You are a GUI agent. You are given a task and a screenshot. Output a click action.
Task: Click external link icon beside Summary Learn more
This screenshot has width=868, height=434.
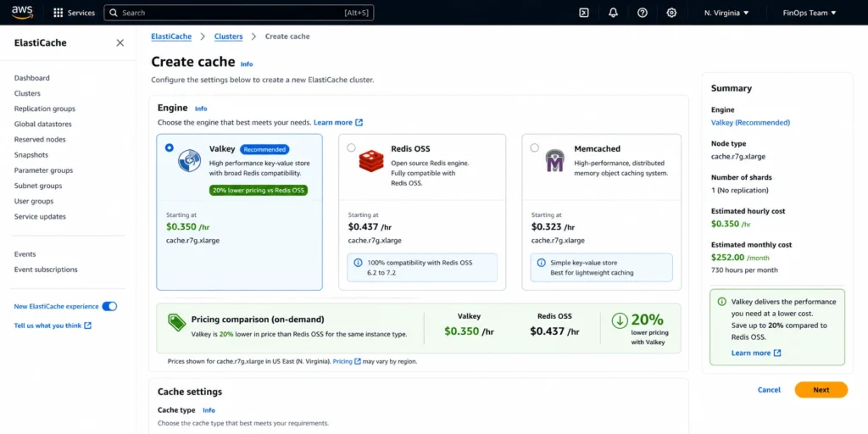(x=777, y=353)
